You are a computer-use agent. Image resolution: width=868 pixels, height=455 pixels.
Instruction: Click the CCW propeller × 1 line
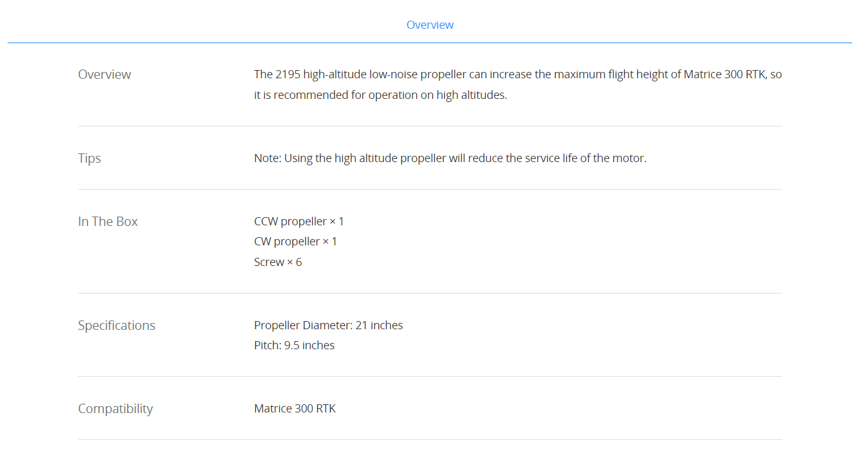299,222
